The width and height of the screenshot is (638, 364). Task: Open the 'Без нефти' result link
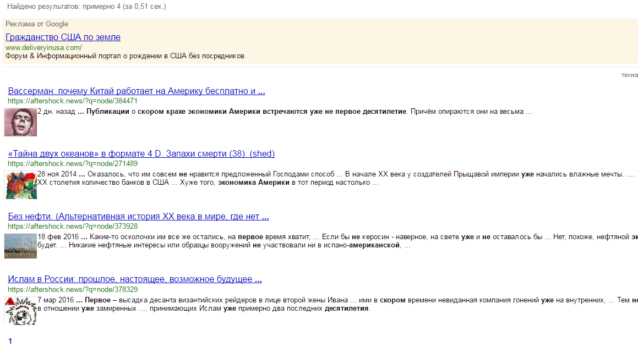[x=138, y=217]
